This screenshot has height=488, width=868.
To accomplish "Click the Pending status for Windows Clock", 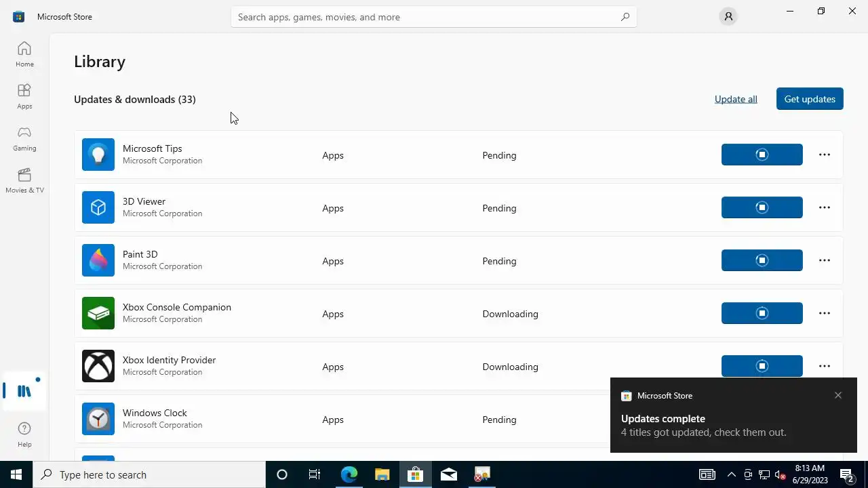I will click(500, 420).
